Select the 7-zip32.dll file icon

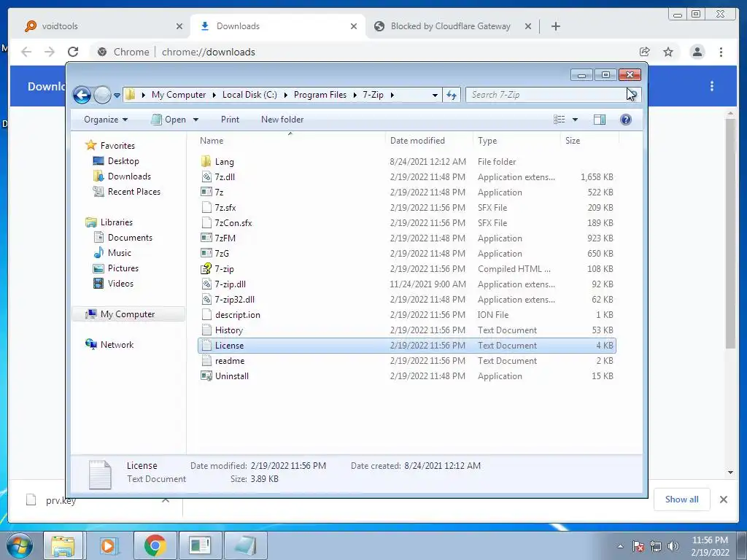206,299
